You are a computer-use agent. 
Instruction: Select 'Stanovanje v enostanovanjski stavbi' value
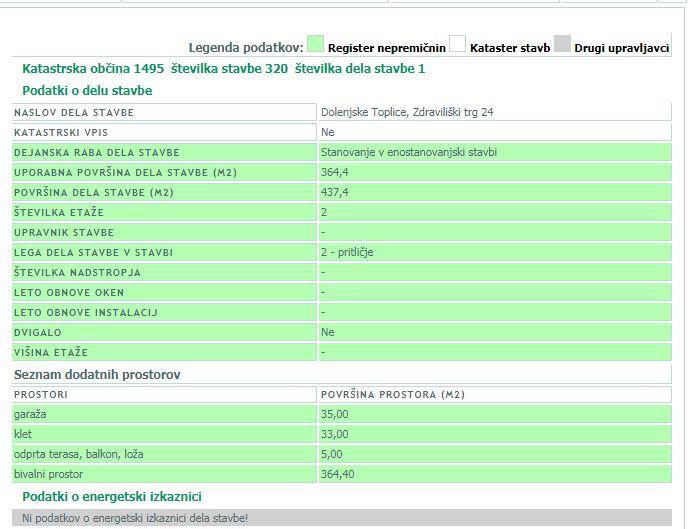(x=408, y=152)
